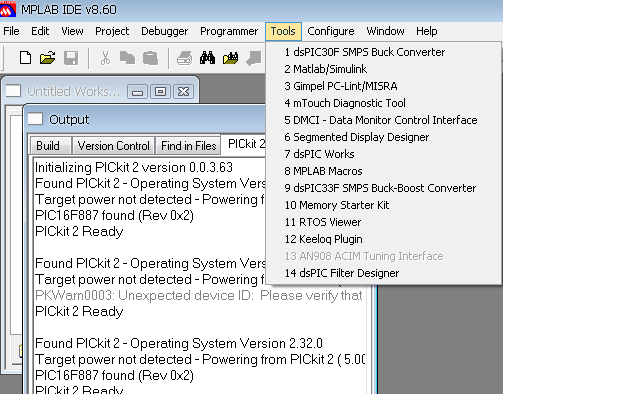Maximize the Untitled Workspace window
This screenshot has width=640, height=400.
pos(160,91)
